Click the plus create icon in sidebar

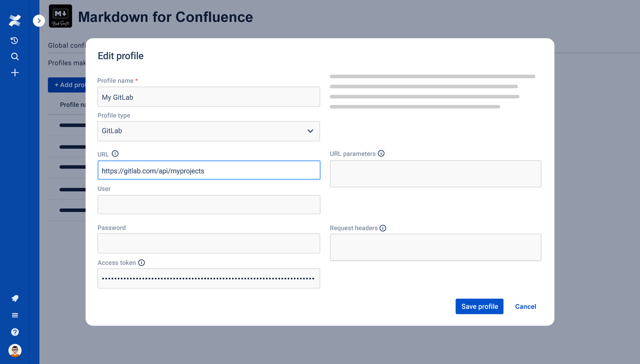pos(15,73)
